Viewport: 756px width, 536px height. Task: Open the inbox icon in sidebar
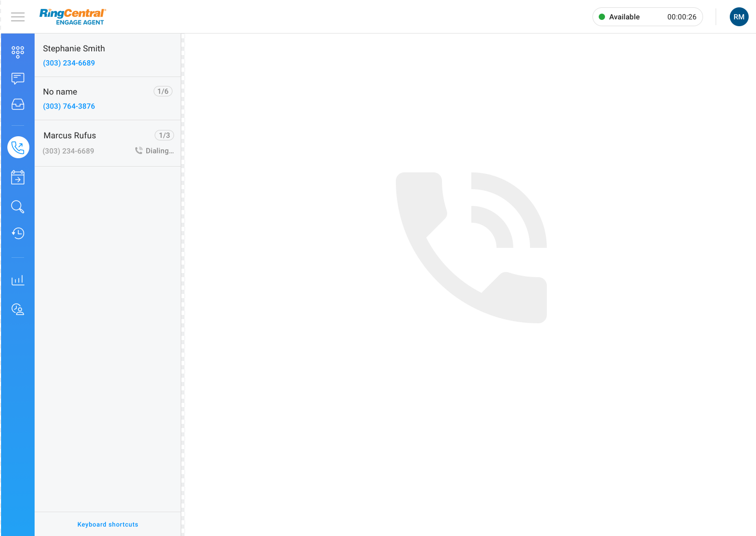pyautogui.click(x=17, y=104)
